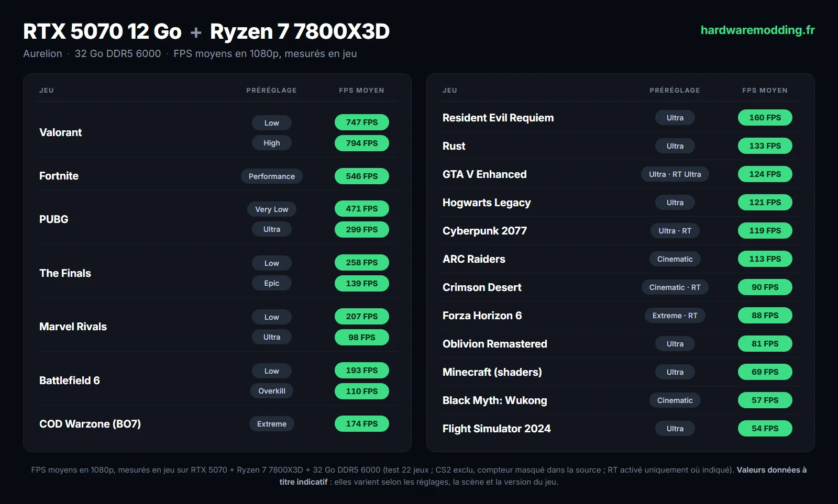The height and width of the screenshot is (504, 838).
Task: Select the Marvel Rivals game name
Action: coord(73,327)
